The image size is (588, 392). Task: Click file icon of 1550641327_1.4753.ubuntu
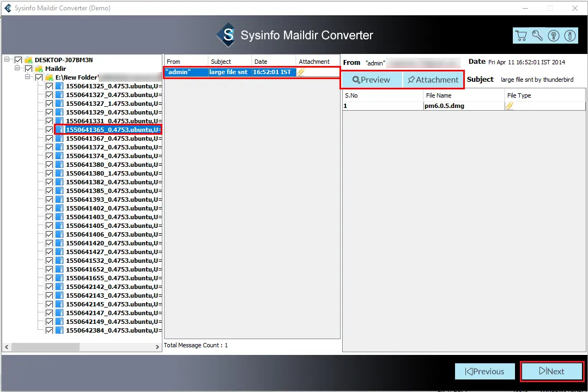tap(59, 104)
